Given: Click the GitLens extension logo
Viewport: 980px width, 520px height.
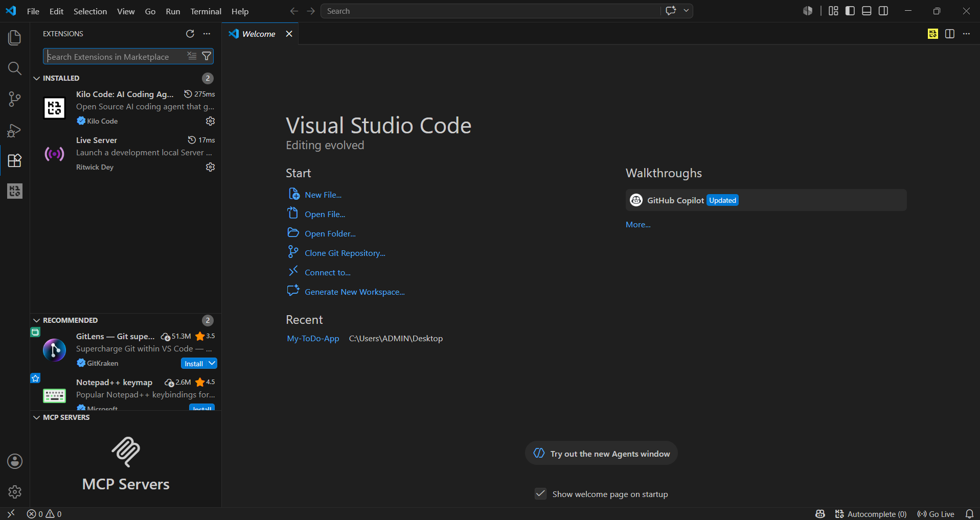Looking at the screenshot, I should click(x=55, y=350).
